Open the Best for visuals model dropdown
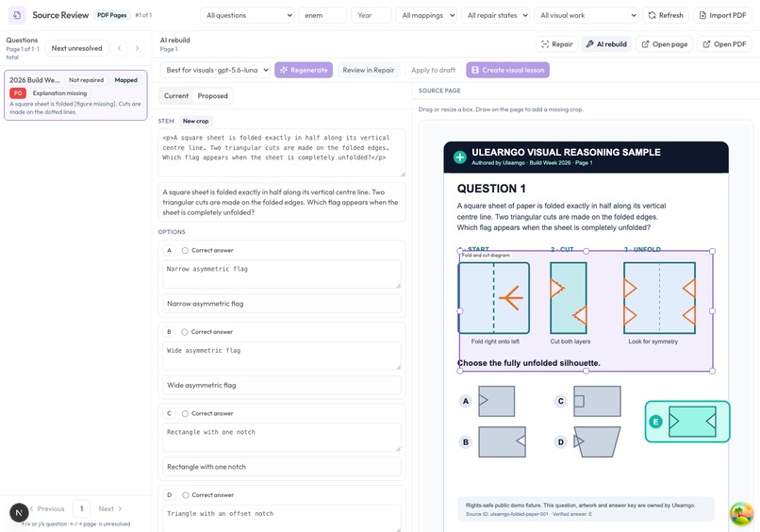 pyautogui.click(x=215, y=70)
